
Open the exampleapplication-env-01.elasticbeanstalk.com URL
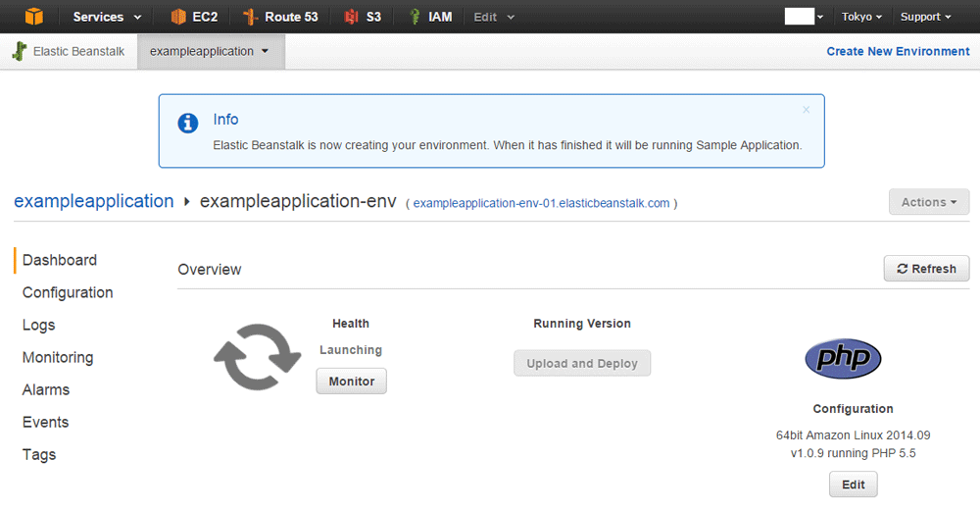click(541, 203)
